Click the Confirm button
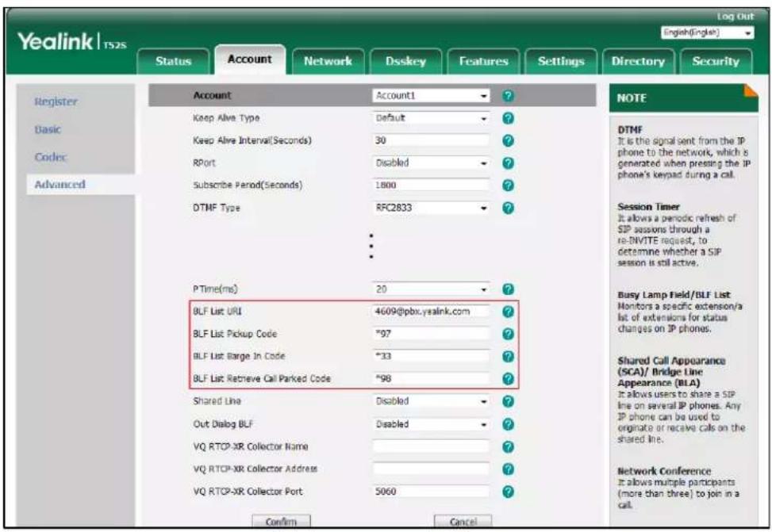 coord(281,521)
